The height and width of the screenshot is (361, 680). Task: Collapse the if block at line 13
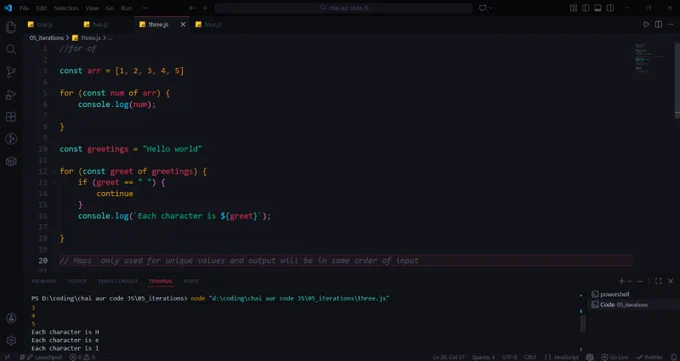(x=54, y=182)
